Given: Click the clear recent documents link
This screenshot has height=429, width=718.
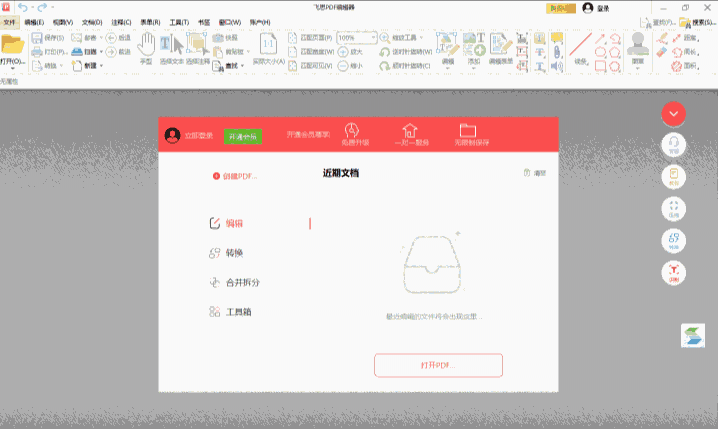Looking at the screenshot, I should pyautogui.click(x=535, y=173).
